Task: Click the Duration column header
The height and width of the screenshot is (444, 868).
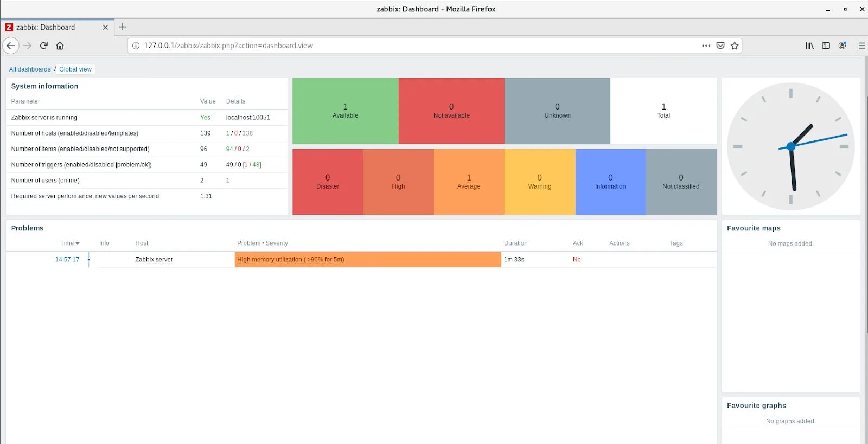Action: pyautogui.click(x=515, y=243)
